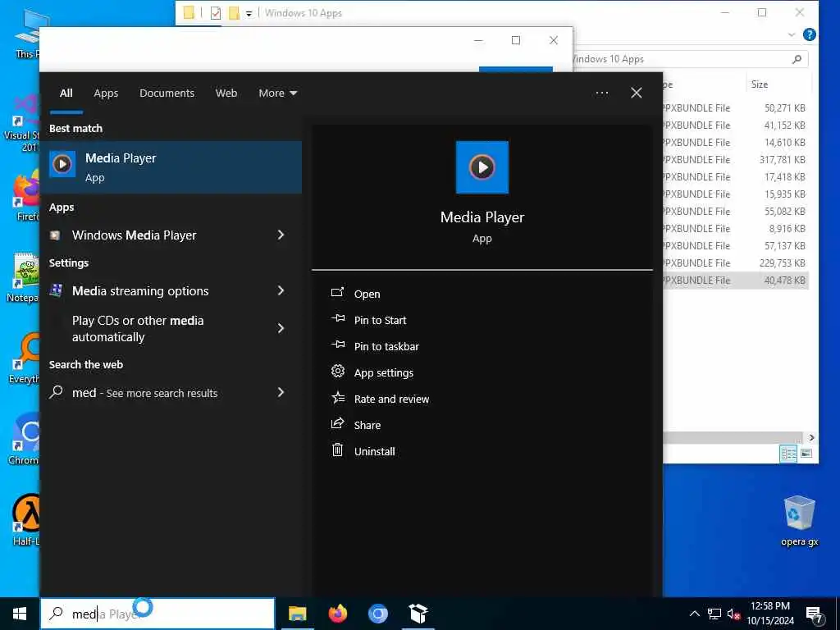
Task: Share the Media Player app
Action: point(367,426)
